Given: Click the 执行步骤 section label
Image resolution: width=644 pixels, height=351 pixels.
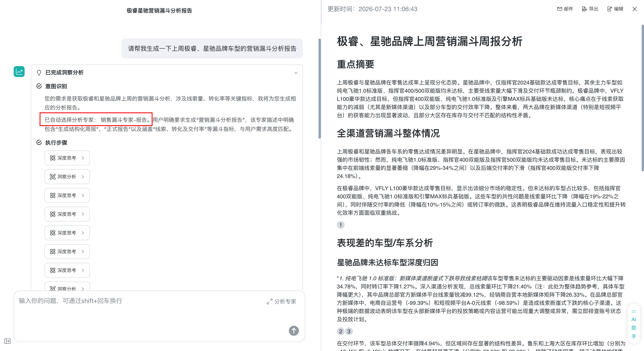Looking at the screenshot, I should pyautogui.click(x=56, y=143).
